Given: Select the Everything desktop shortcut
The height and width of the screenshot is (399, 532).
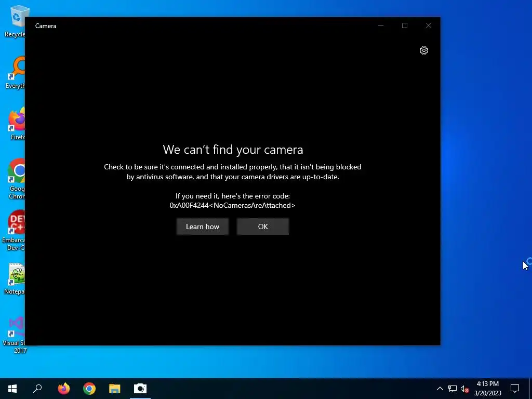Looking at the screenshot, I should tap(15, 73).
